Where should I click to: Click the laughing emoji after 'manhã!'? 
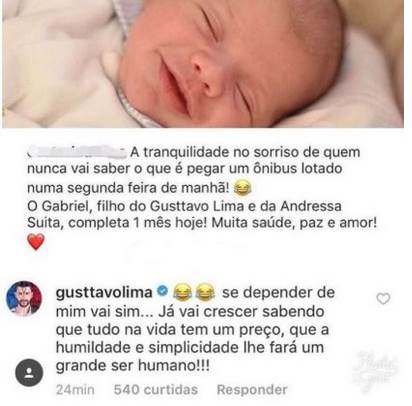242,188
